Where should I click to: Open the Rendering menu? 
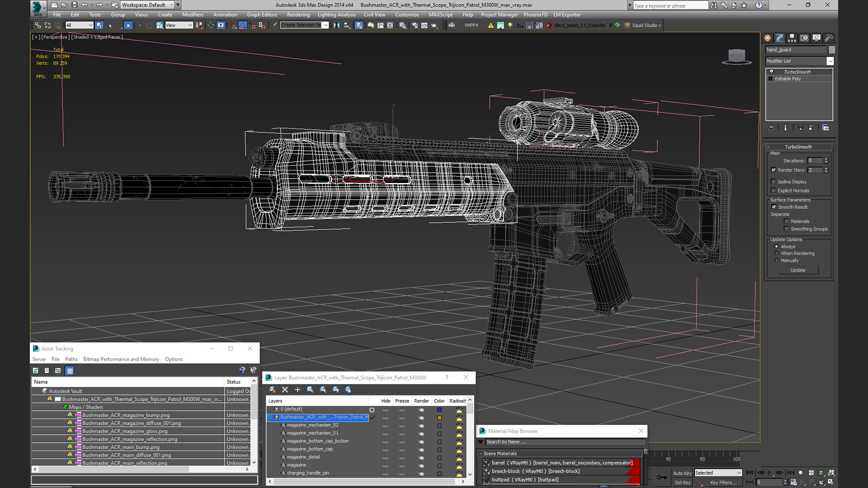coord(298,15)
